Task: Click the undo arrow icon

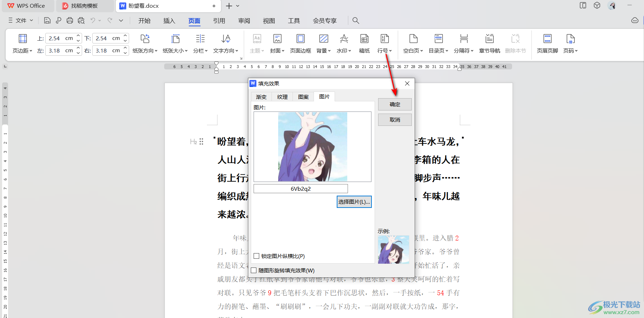Action: point(93,20)
